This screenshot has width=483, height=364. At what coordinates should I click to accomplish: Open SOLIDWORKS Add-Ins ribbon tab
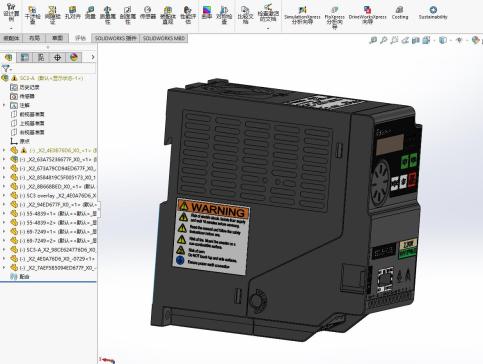[116, 38]
